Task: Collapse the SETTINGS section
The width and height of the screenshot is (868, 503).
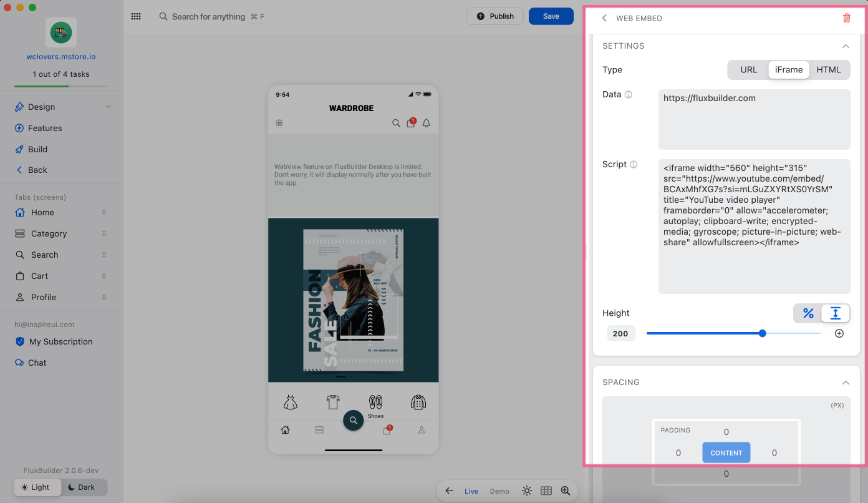Action: pyautogui.click(x=846, y=46)
